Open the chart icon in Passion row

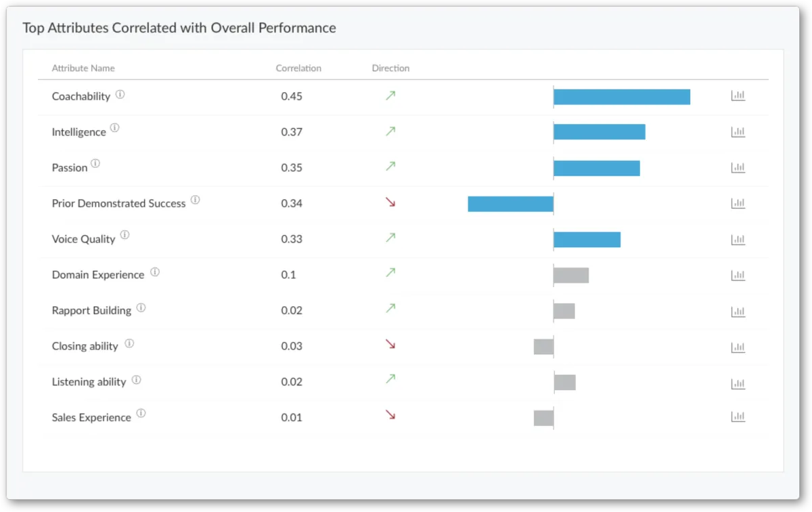tap(738, 167)
